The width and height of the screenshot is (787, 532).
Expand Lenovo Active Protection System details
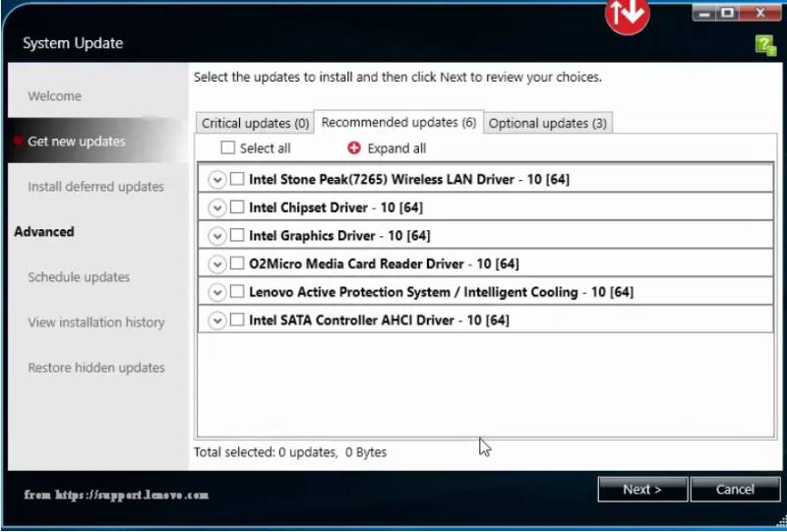pyautogui.click(x=216, y=292)
